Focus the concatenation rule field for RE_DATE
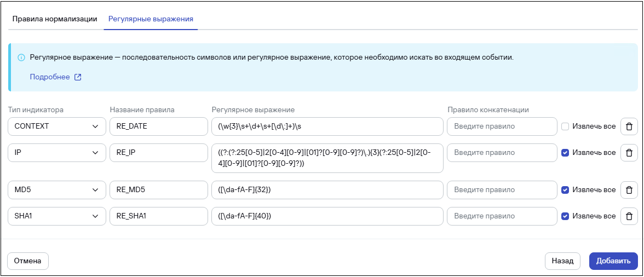The image size is (644, 277). click(502, 126)
